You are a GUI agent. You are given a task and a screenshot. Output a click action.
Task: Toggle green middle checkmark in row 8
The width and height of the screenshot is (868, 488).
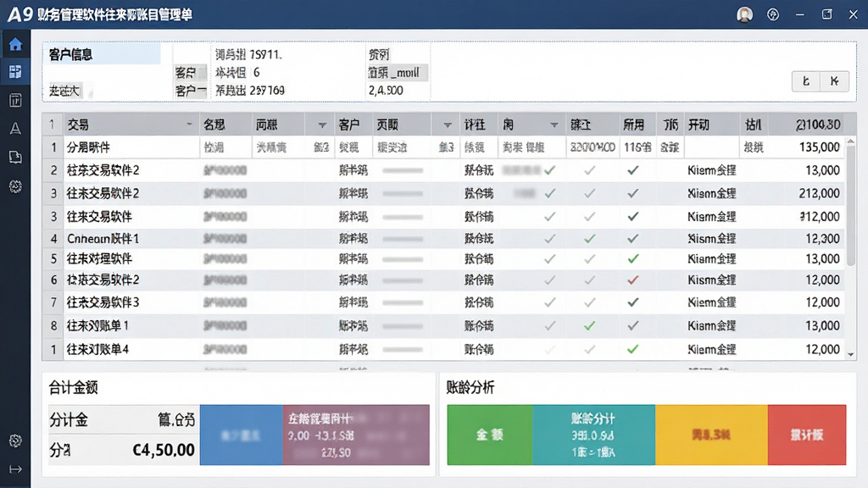[x=590, y=326]
